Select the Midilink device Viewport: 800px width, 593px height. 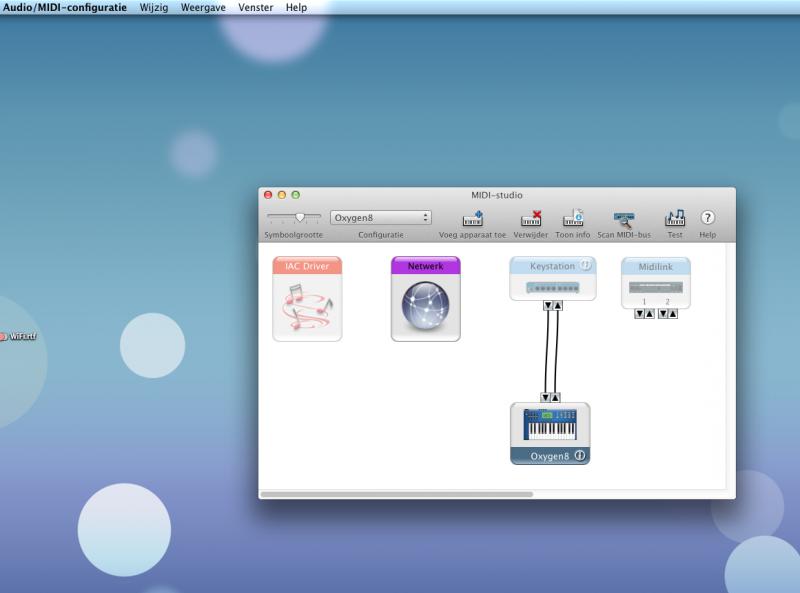656,282
